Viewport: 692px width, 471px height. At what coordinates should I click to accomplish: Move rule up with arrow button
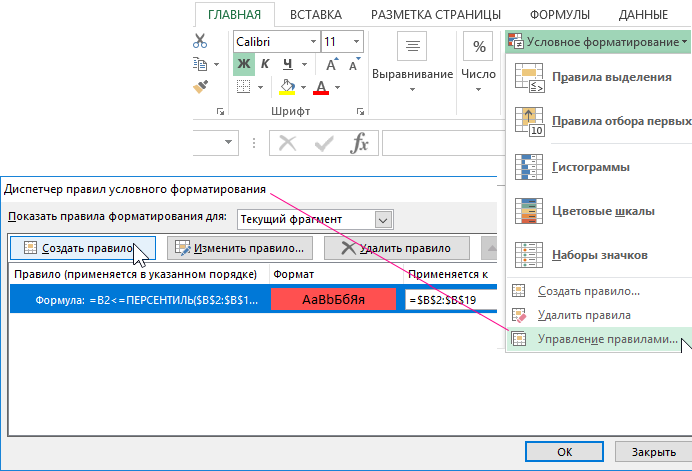[x=489, y=248]
